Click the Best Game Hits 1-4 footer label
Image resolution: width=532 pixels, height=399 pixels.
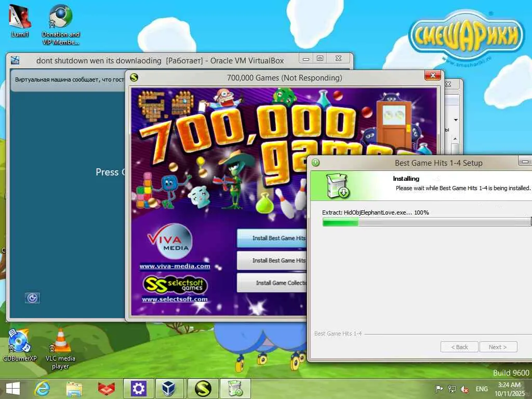point(338,334)
